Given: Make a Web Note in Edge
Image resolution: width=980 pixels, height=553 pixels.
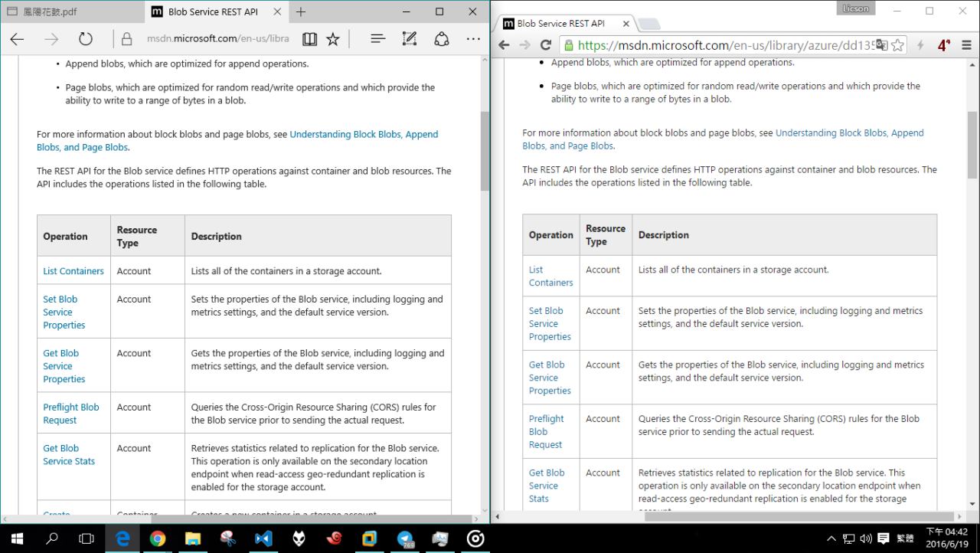Looking at the screenshot, I should 410,39.
